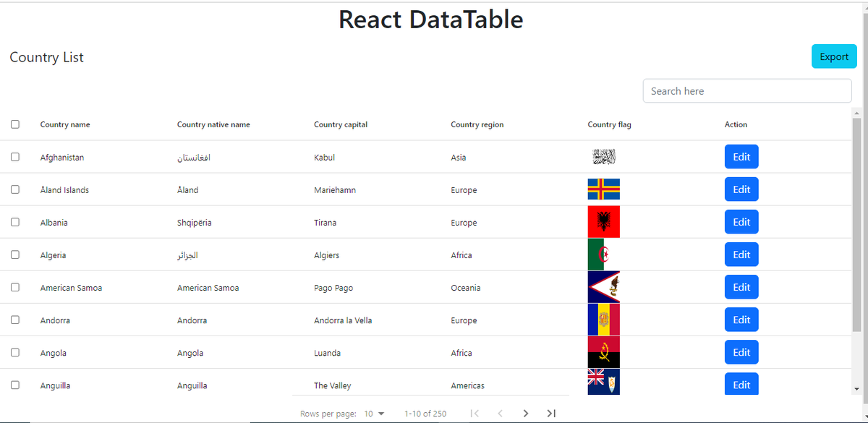The width and height of the screenshot is (868, 423).
Task: Select the Andorra la Vella cell
Action: click(343, 320)
